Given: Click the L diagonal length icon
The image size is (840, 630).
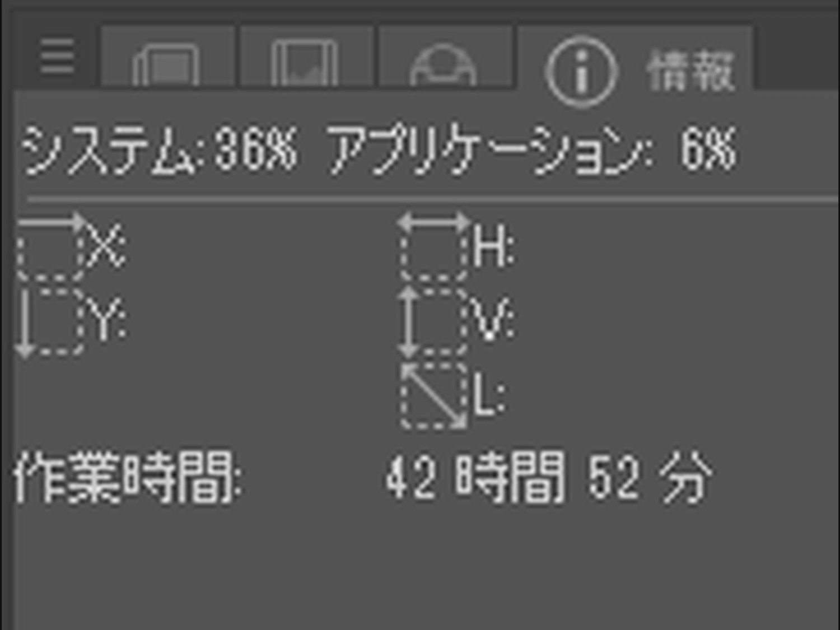Looking at the screenshot, I should point(434,395).
